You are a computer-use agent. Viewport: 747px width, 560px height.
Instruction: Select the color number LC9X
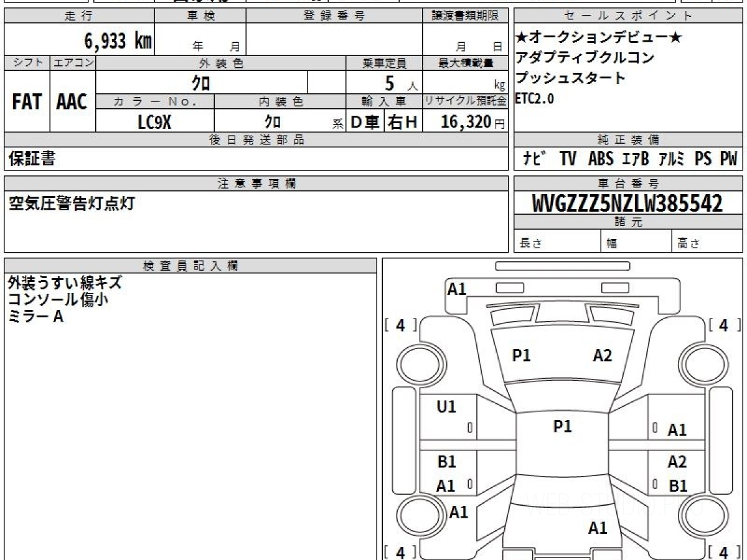[154, 122]
